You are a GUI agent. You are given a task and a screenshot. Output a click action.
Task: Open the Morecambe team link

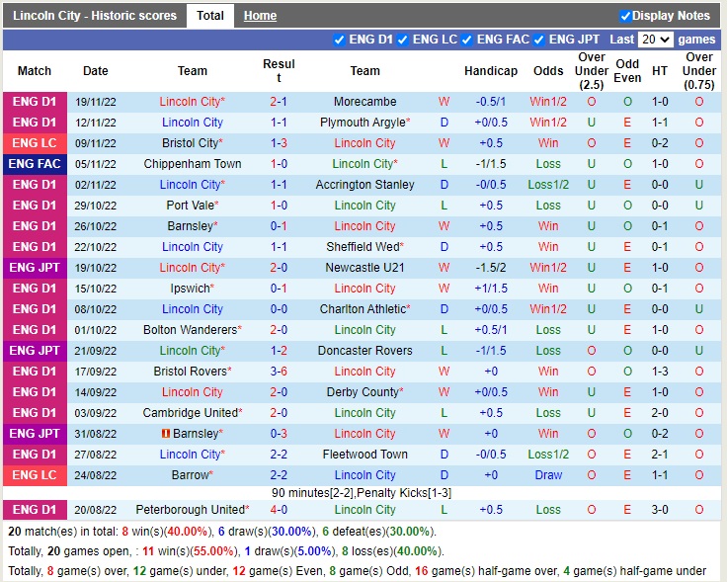tap(364, 102)
